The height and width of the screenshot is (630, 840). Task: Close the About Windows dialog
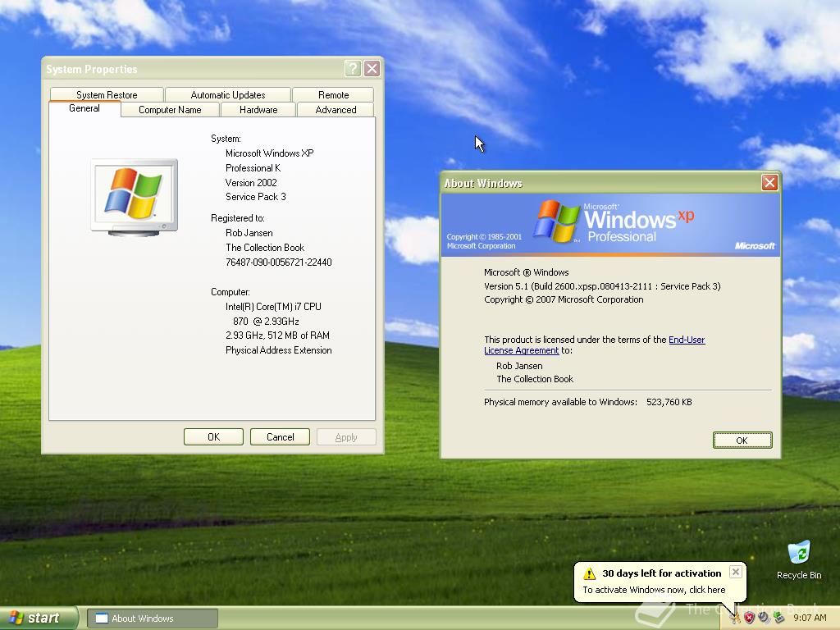[769, 183]
